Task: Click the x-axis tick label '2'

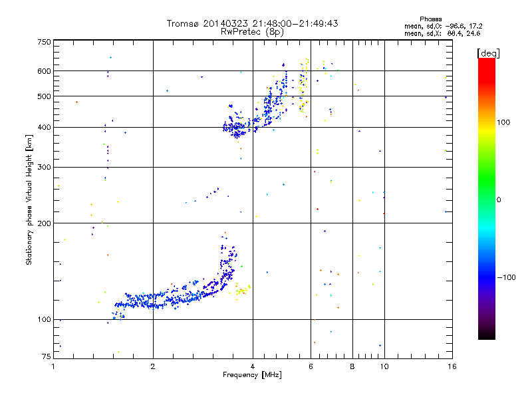Action: point(153,366)
